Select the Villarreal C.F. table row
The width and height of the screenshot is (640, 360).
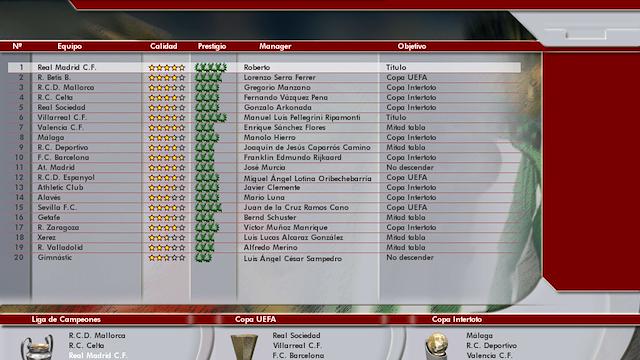click(x=264, y=118)
